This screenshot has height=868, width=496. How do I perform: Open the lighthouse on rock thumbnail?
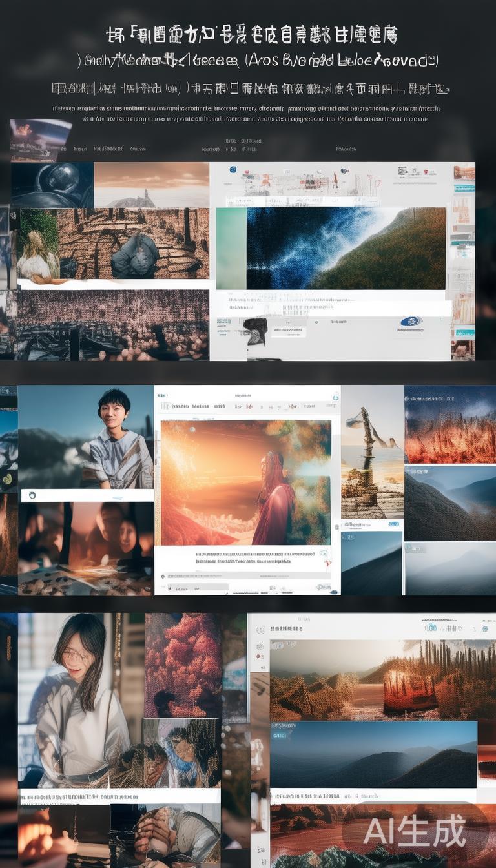pos(151,185)
